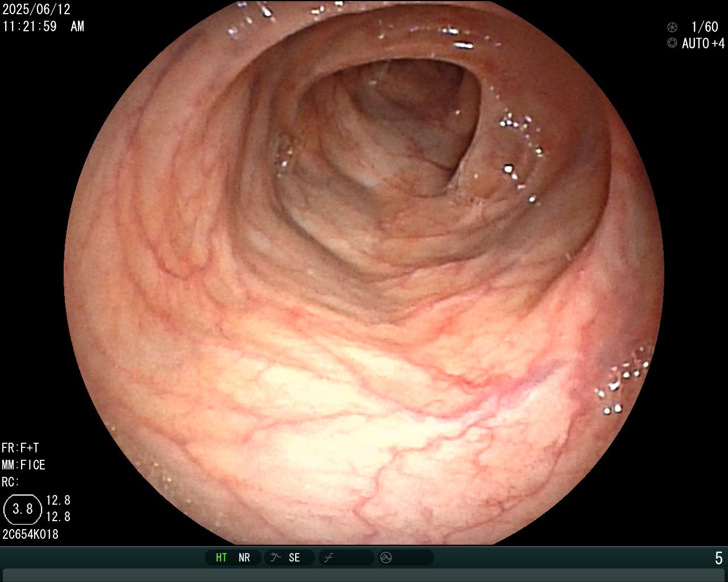Viewport: 728px width, 582px height.
Task: Click the endoscopic live image view
Action: (x=364, y=273)
